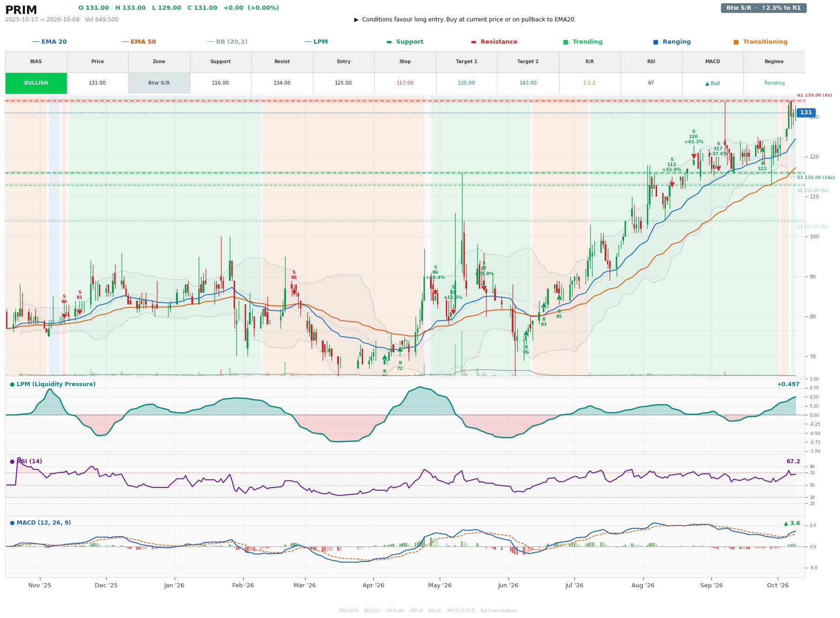Click the BULLISH bias cell

(x=36, y=83)
